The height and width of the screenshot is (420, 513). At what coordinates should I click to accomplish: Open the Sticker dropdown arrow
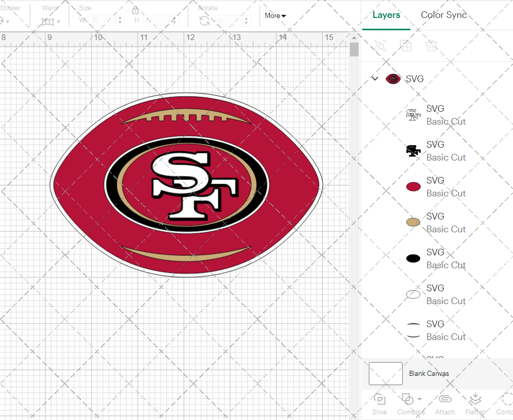pyautogui.click(x=8, y=22)
